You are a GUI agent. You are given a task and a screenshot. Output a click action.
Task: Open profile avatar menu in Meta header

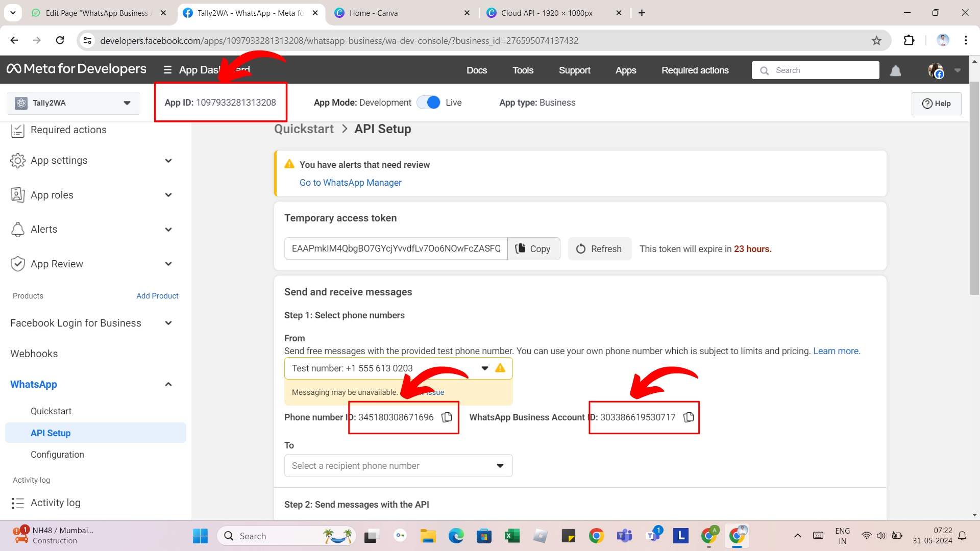pyautogui.click(x=936, y=70)
